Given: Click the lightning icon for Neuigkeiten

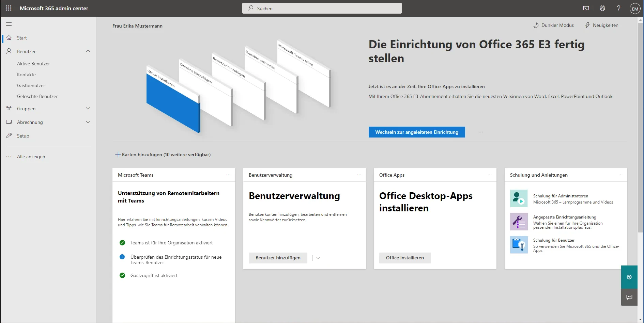Looking at the screenshot, I should click(587, 25).
